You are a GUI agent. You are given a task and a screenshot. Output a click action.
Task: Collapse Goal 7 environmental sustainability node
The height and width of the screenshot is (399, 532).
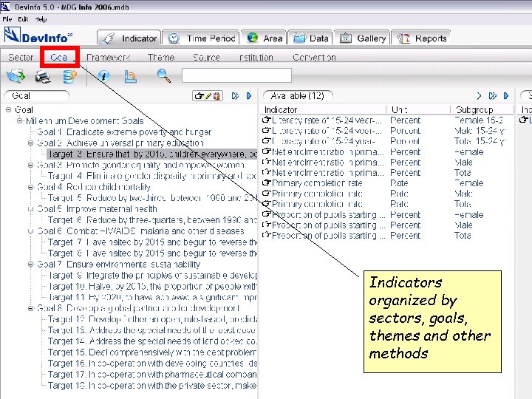[30, 264]
